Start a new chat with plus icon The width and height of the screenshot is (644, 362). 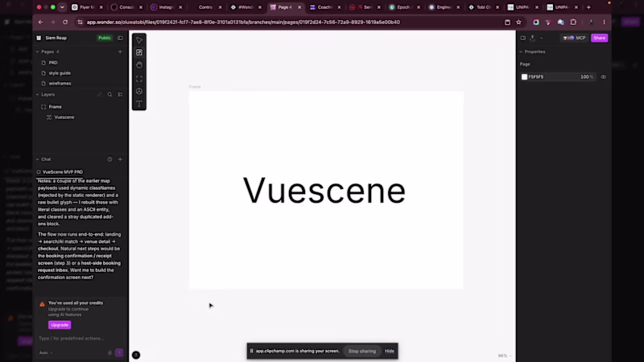point(120,159)
